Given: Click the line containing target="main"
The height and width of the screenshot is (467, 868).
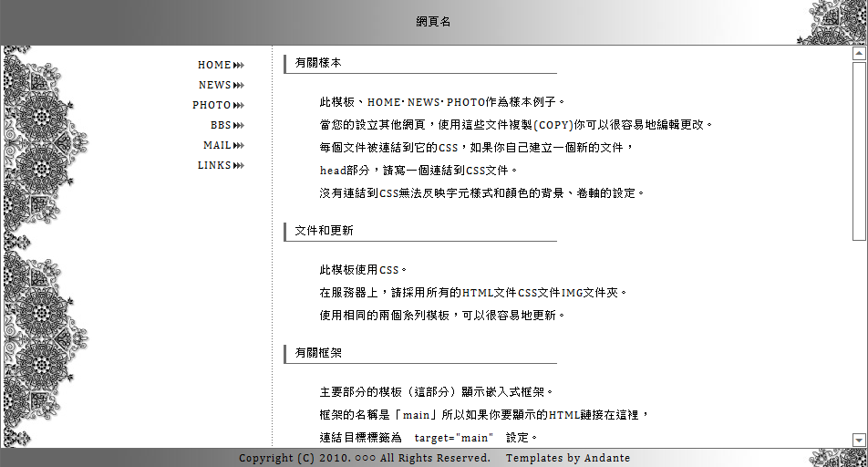Looking at the screenshot, I should [x=429, y=438].
